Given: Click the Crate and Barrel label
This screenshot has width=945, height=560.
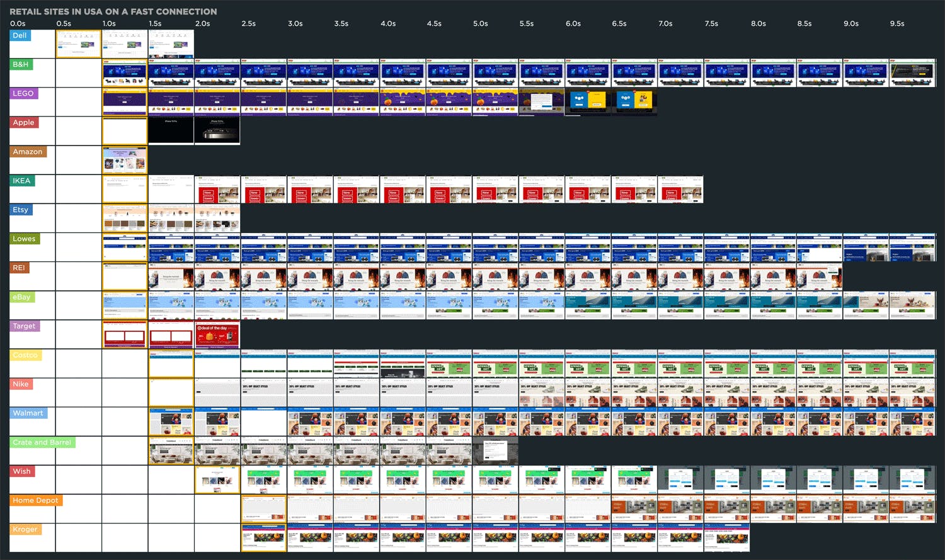Looking at the screenshot, I should 42,442.
